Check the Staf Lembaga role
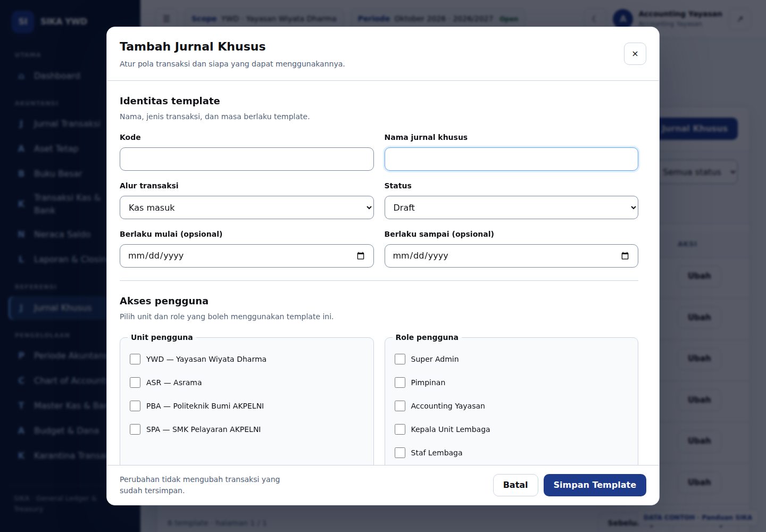 (400, 453)
